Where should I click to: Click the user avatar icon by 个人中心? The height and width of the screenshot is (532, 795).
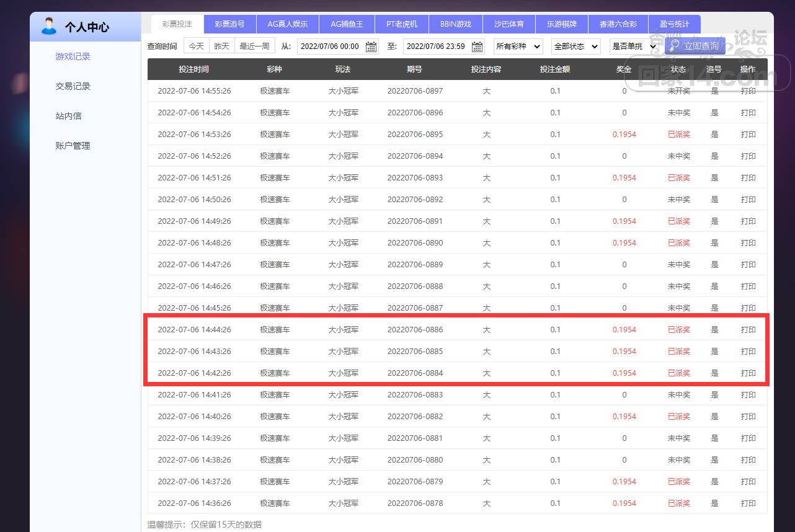tap(48, 27)
